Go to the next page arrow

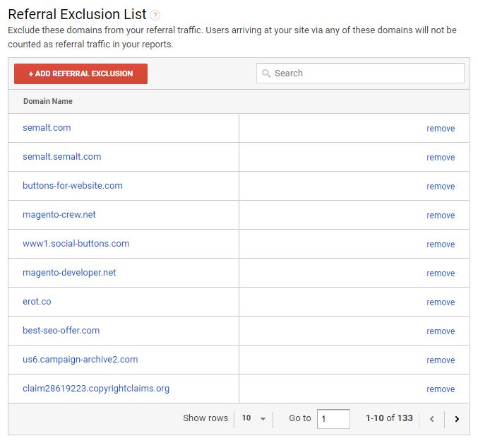pos(457,419)
